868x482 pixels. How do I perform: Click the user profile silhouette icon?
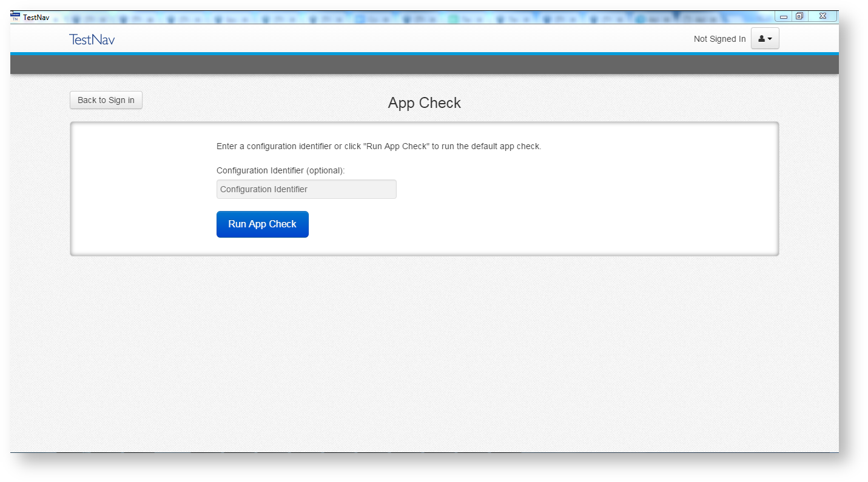761,39
